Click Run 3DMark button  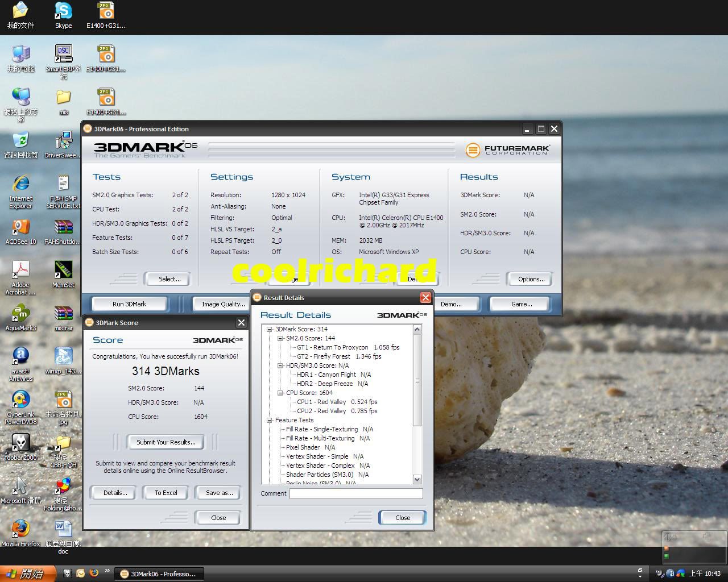(130, 304)
